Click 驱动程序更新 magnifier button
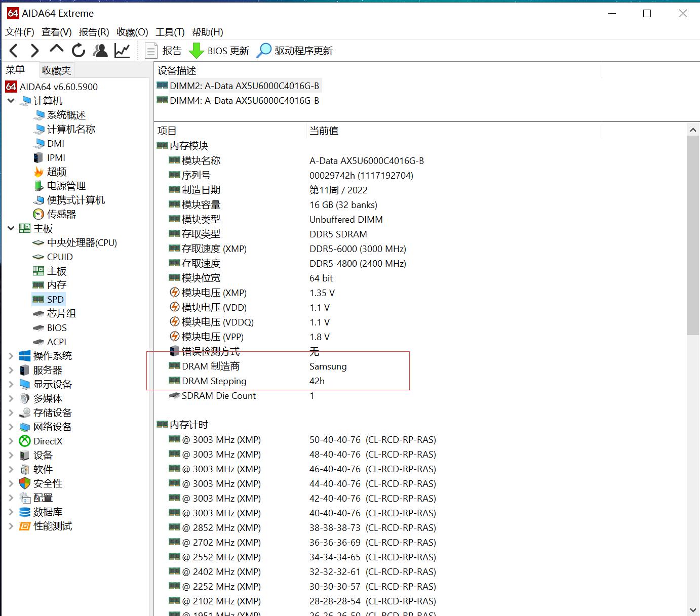Screen dimensions: 700x616 [x=295, y=51]
